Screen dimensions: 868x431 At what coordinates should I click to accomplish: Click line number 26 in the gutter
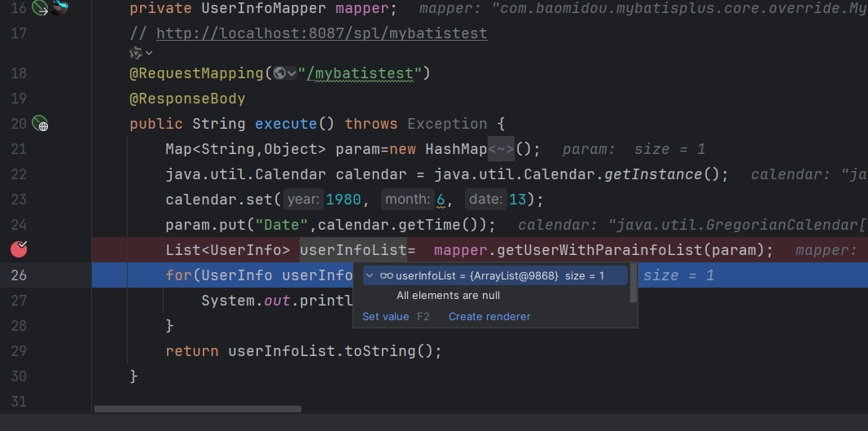[x=19, y=275]
